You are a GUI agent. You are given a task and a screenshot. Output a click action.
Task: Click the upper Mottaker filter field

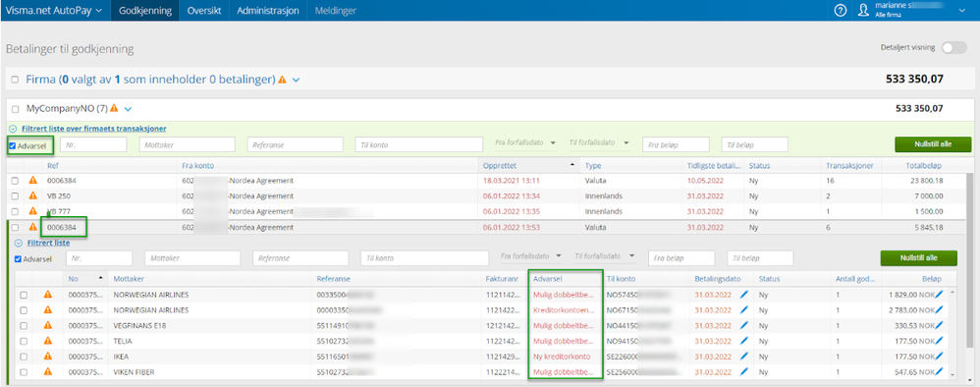point(187,144)
